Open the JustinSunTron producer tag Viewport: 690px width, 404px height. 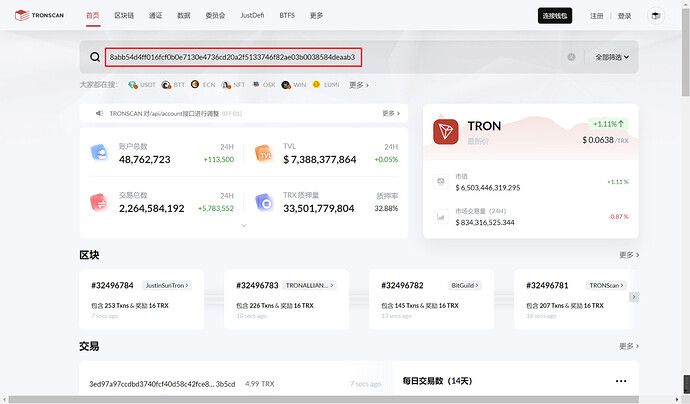coord(167,286)
